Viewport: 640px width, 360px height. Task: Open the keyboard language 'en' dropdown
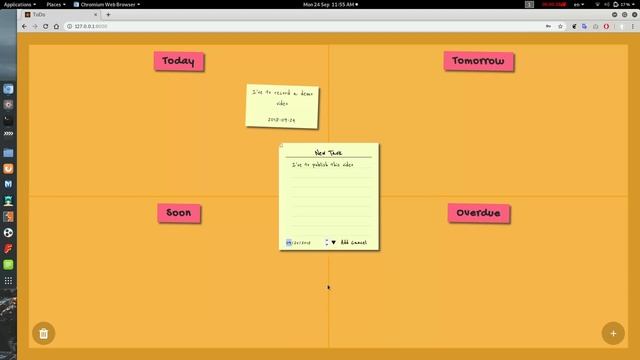click(578, 4)
